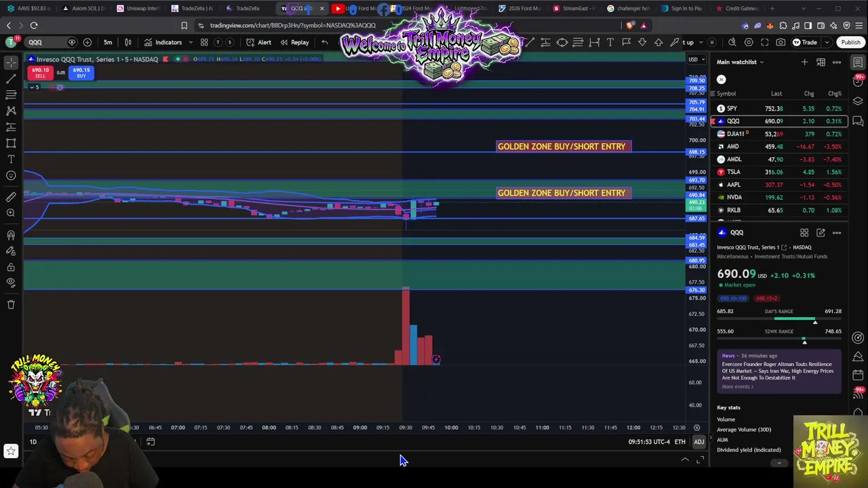Click the undo arrow in toolbar

[325, 42]
